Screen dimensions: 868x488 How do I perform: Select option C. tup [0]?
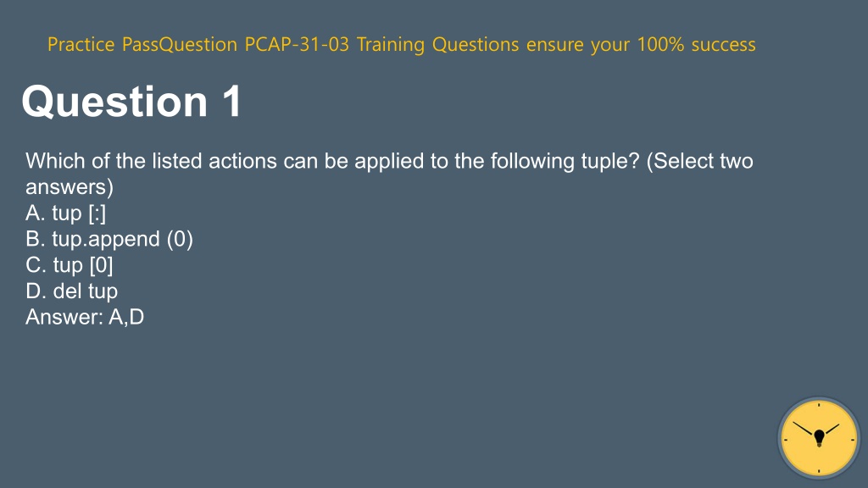tap(70, 265)
